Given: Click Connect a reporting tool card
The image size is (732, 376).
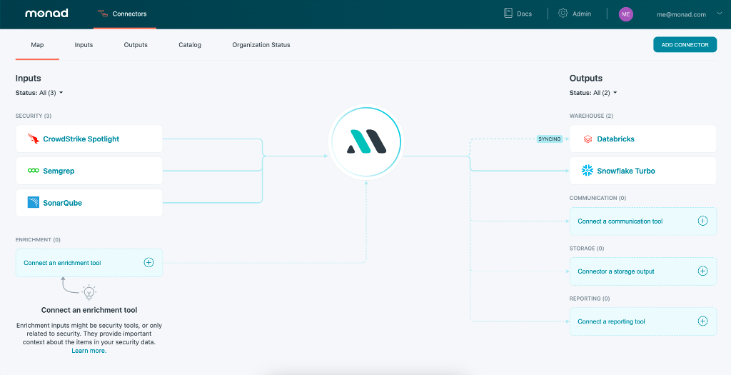Looking at the screenshot, I should (x=643, y=321).
